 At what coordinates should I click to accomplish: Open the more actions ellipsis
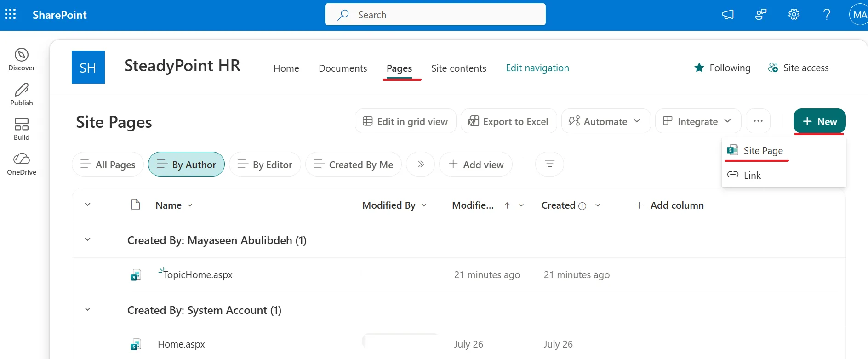click(x=759, y=121)
